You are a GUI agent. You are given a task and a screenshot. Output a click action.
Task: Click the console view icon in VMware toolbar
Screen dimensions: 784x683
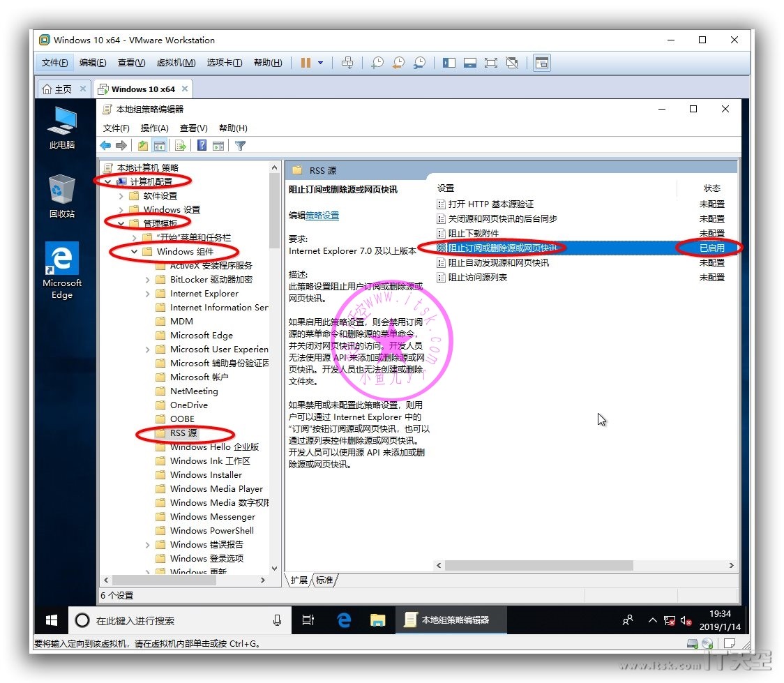pyautogui.click(x=542, y=63)
